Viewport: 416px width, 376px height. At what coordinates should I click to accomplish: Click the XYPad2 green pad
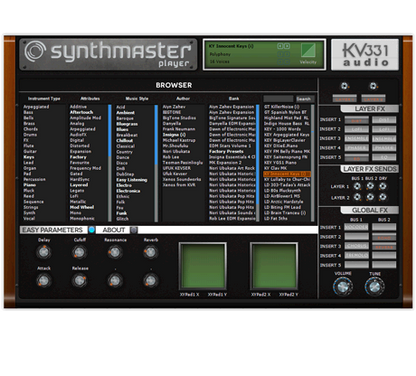[x=274, y=266]
